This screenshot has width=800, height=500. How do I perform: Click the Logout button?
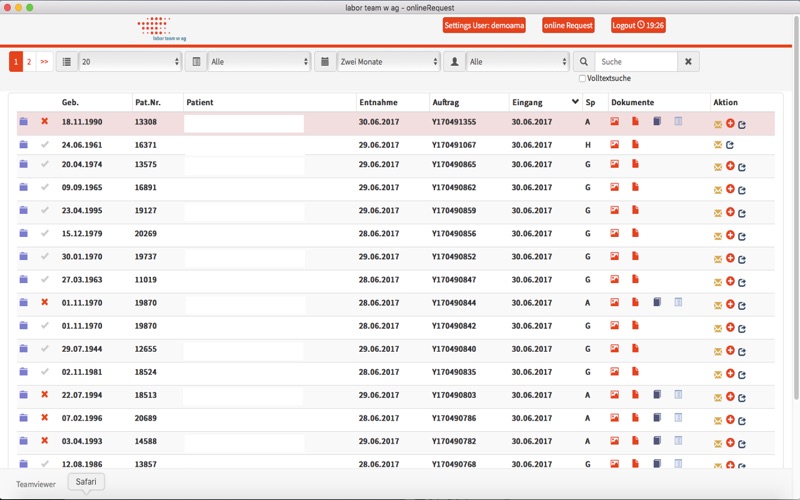pos(638,25)
